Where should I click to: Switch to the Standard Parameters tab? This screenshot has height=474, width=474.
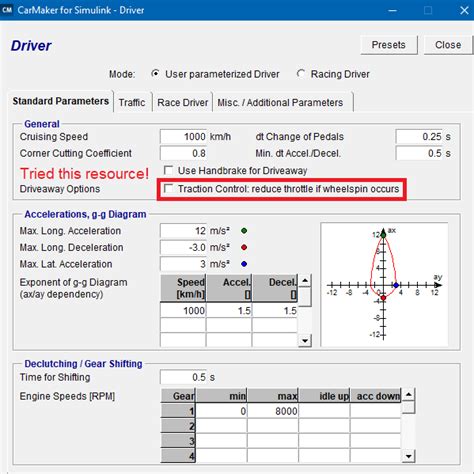[x=61, y=101]
